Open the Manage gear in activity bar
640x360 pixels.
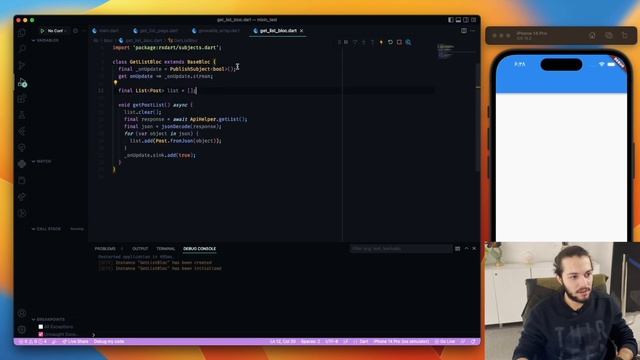[x=22, y=329]
